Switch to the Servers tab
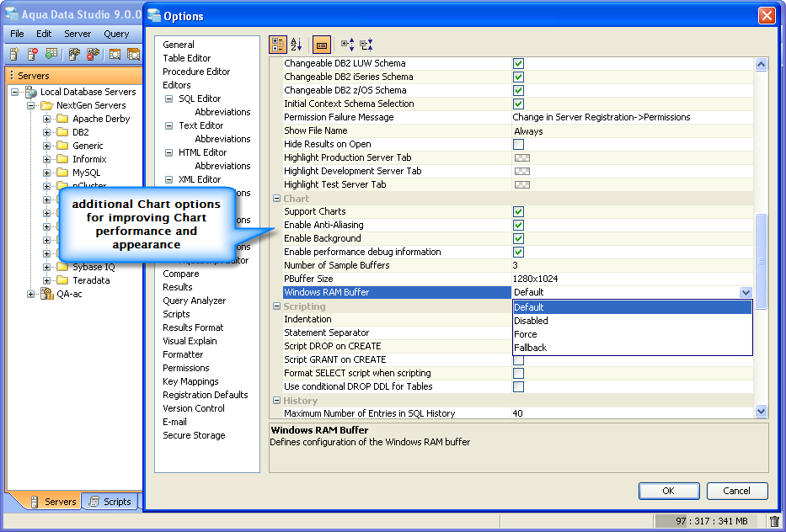786x532 pixels. (53, 502)
